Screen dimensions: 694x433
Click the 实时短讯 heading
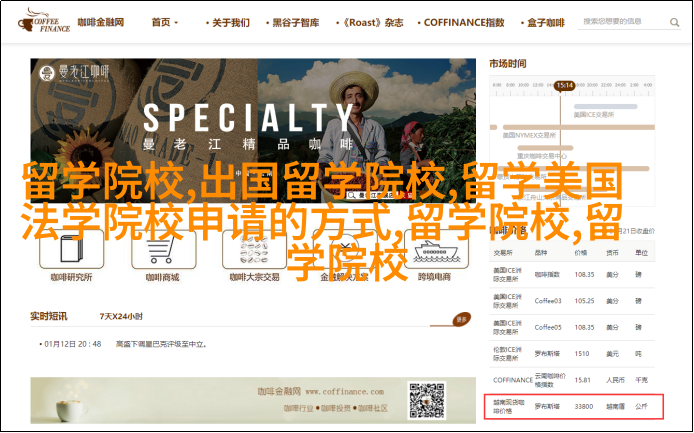49,317
